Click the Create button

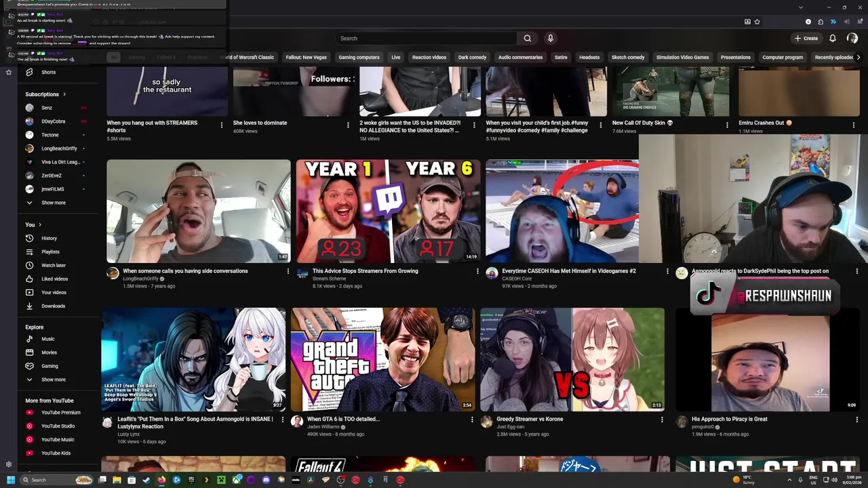pyautogui.click(x=806, y=39)
